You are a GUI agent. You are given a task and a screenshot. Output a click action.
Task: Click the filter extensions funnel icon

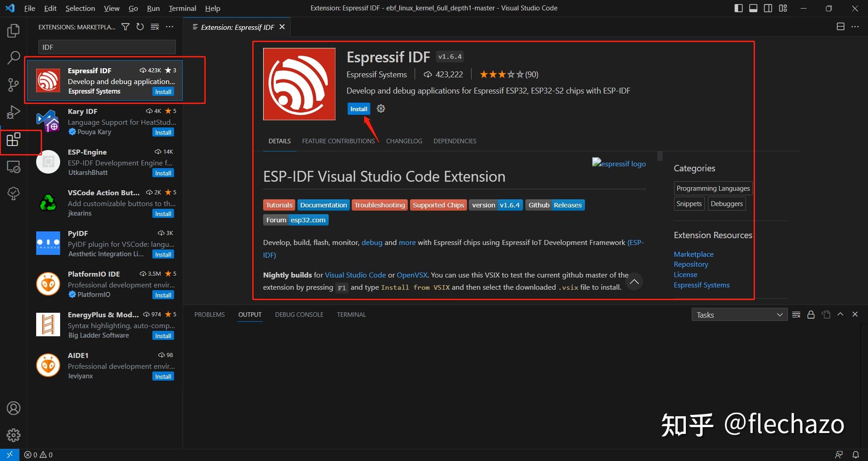(126, 27)
